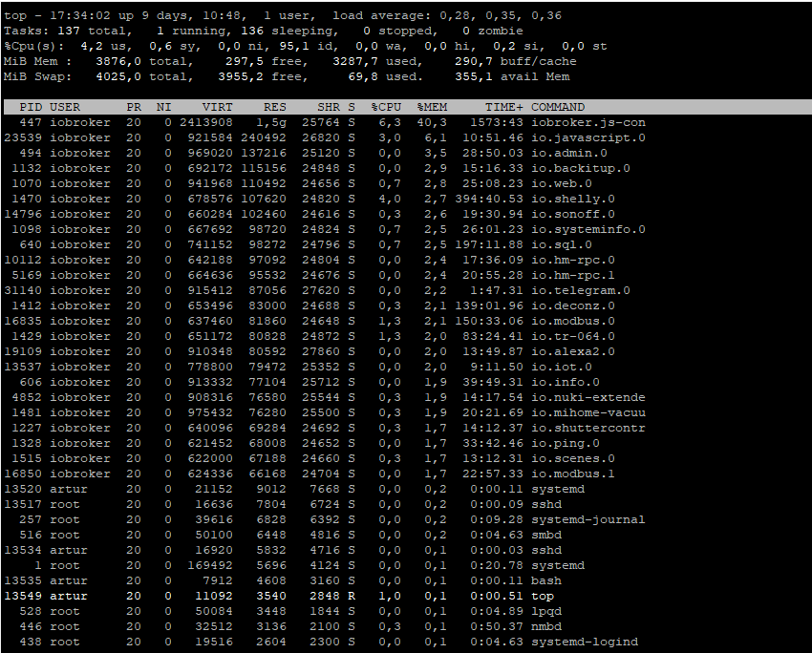Screen dimensions: 812x653
Task: Select io.scenes.0 in the process list
Action: tap(573, 458)
